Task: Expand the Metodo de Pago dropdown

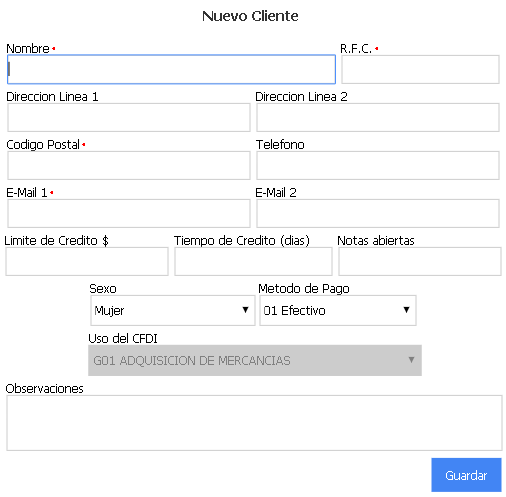Action: 338,310
